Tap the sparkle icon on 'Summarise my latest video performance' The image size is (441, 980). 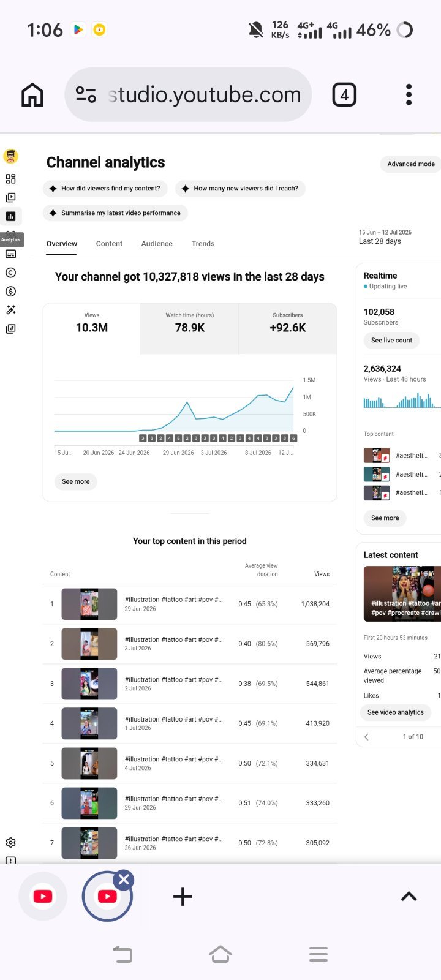point(53,213)
